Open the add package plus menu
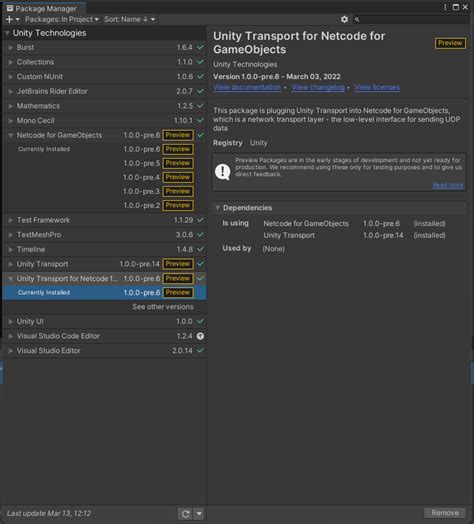This screenshot has height=524, width=474. pos(13,19)
